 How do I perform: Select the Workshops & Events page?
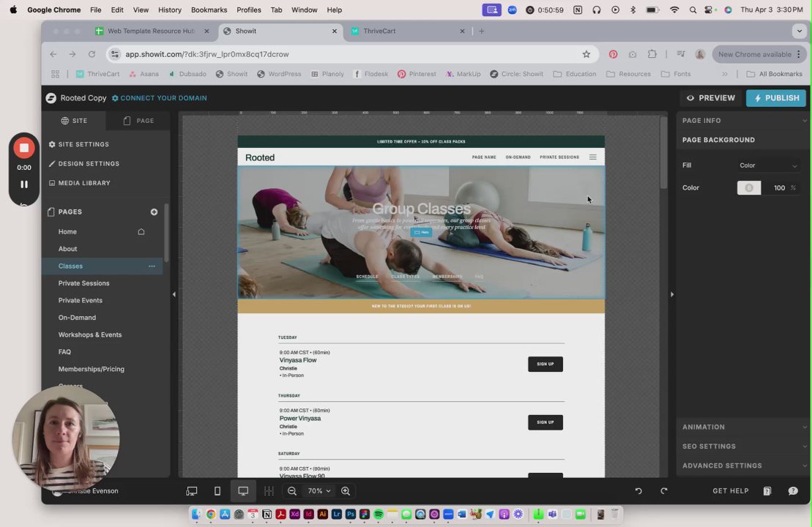tap(89, 334)
